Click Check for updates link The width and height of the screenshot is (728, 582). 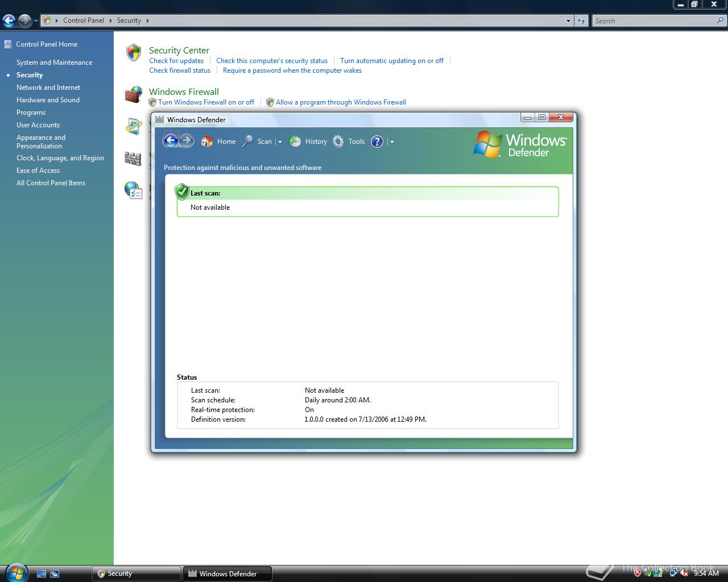click(176, 61)
